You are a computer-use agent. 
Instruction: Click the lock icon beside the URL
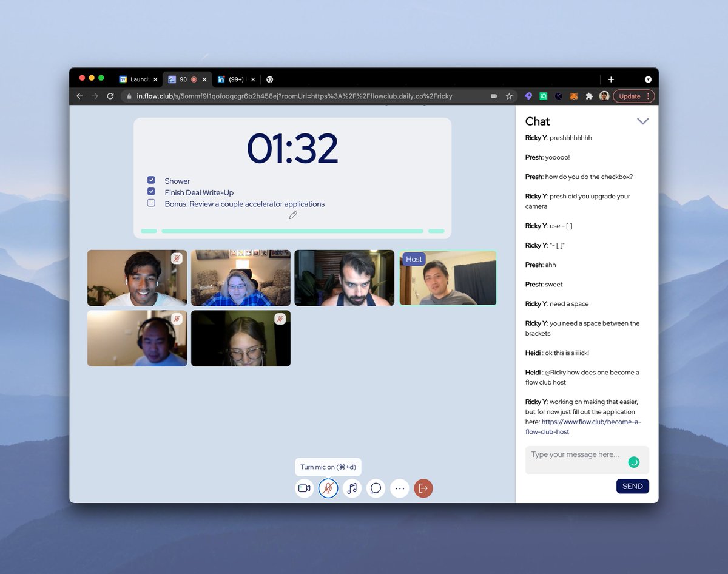pos(129,96)
